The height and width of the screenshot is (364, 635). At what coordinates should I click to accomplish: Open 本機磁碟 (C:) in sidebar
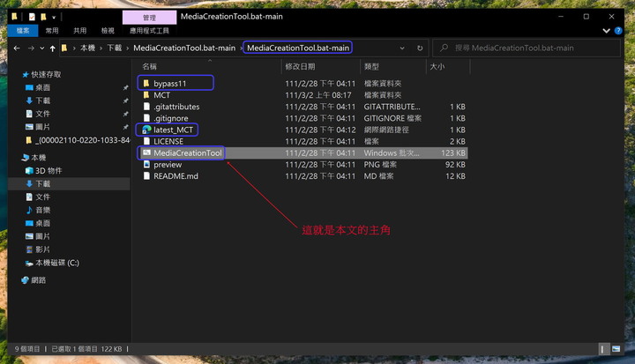click(52, 263)
